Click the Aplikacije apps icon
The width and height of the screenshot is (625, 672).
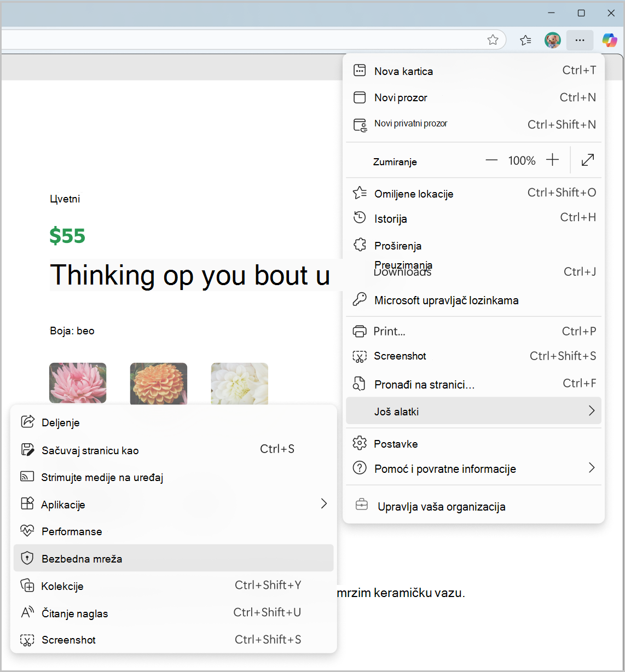(27, 503)
